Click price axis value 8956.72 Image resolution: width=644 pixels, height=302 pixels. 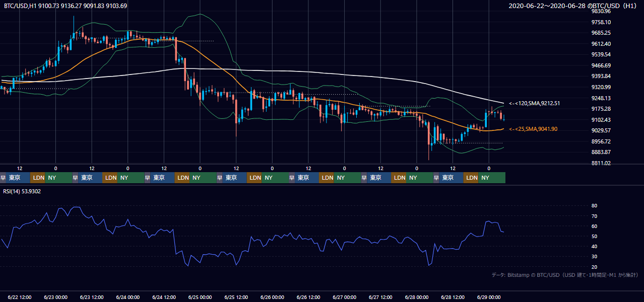pyautogui.click(x=601, y=141)
